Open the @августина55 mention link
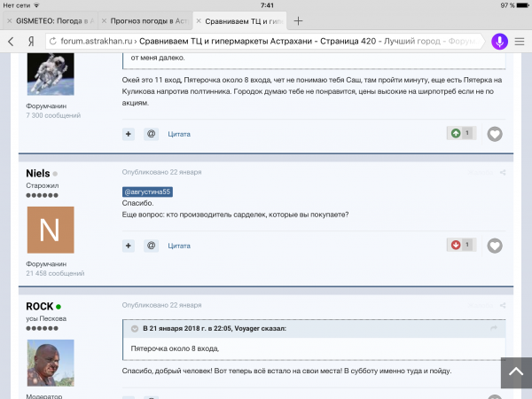The width and height of the screenshot is (532, 399). tap(147, 192)
